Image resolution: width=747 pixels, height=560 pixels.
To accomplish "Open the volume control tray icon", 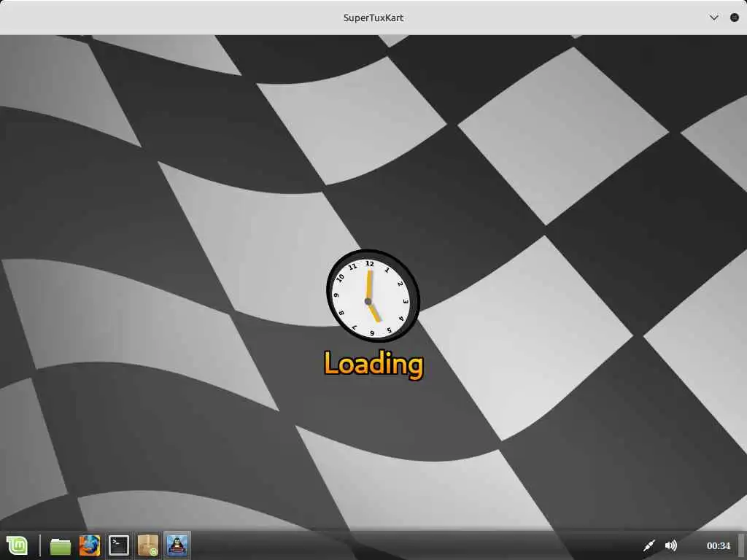I will pyautogui.click(x=671, y=545).
